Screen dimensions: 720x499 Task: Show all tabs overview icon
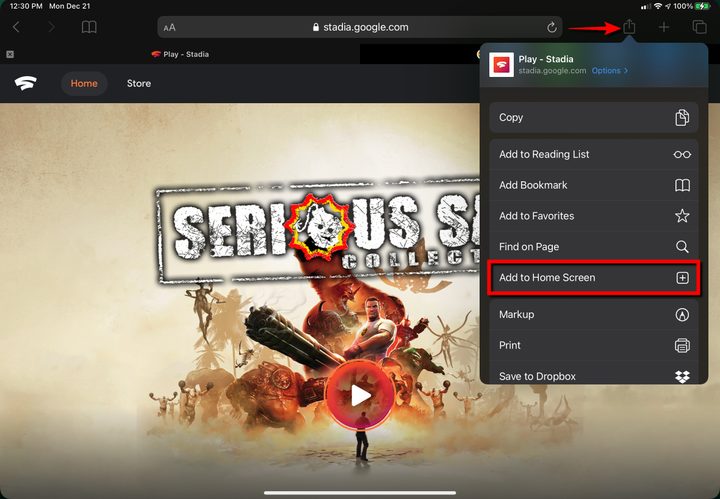699,27
